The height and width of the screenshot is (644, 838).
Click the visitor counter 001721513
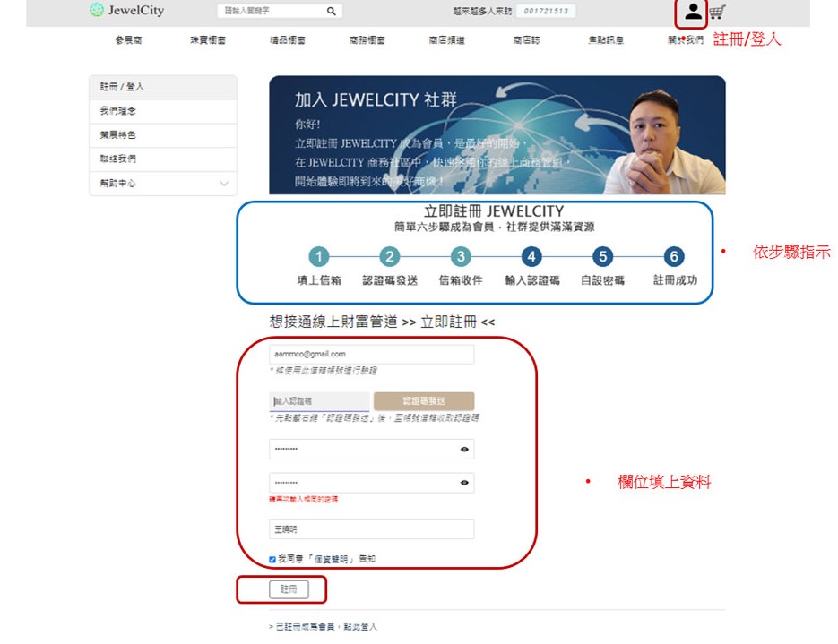click(546, 11)
